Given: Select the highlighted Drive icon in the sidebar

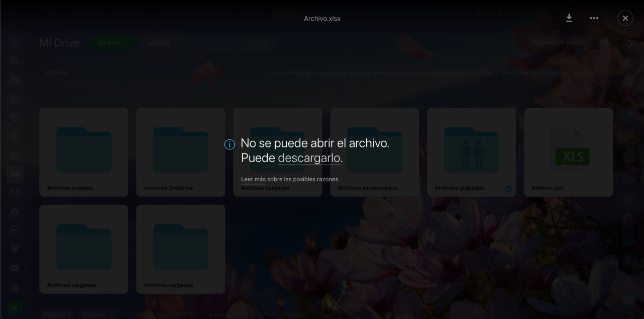Looking at the screenshot, I should (x=15, y=174).
